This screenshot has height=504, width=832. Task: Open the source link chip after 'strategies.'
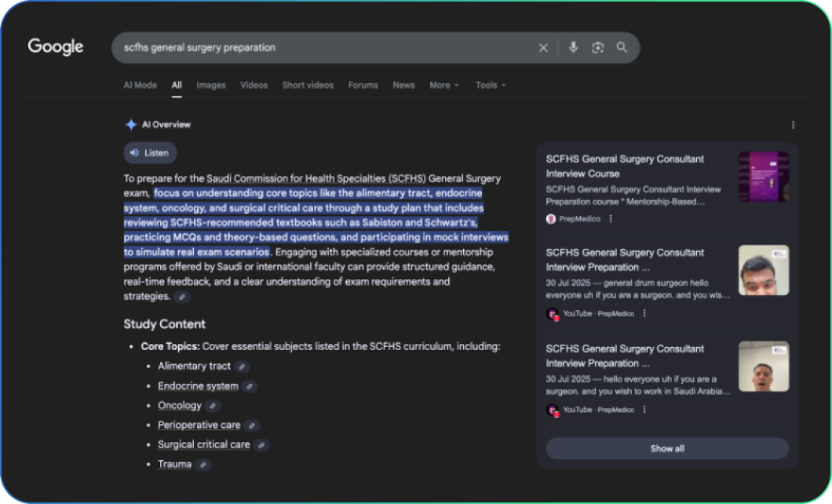tap(181, 297)
